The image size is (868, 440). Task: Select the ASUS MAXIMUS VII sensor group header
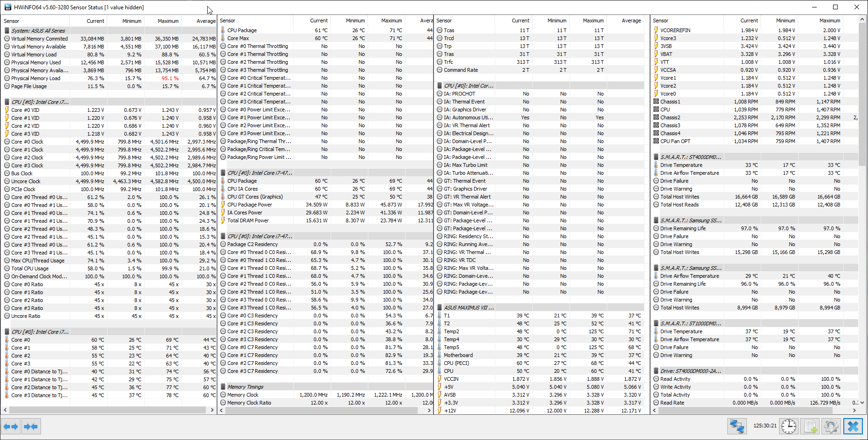point(468,308)
